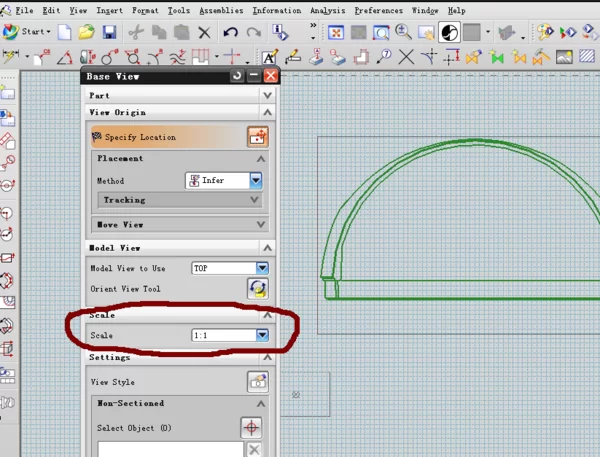
Task: Click the Undo arrow icon
Action: coord(232,33)
